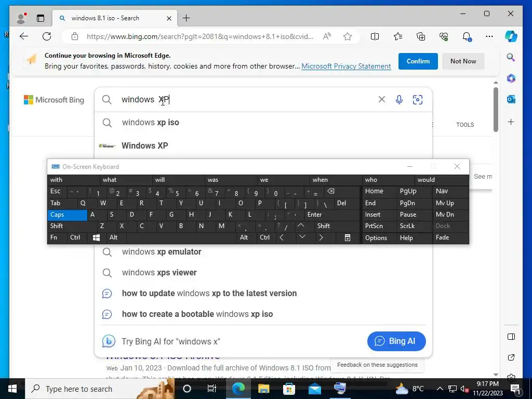Open Edge profile avatar icon
This screenshot has width=532, height=399.
click(x=21, y=18)
